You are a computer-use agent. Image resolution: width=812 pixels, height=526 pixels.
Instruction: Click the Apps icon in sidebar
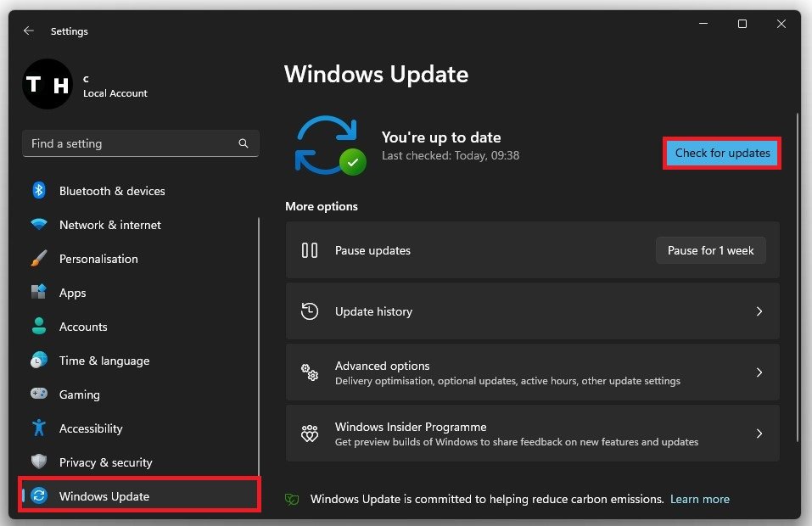click(x=39, y=293)
